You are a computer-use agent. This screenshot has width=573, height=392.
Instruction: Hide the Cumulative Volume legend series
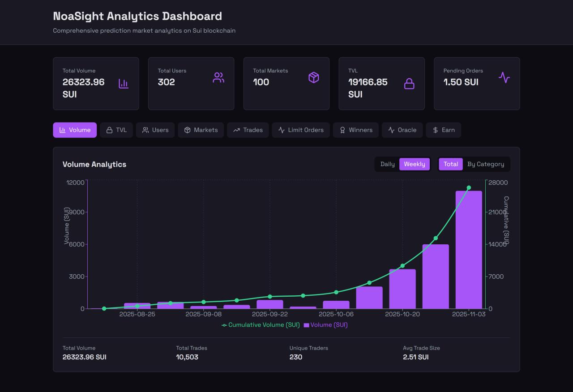coord(261,324)
